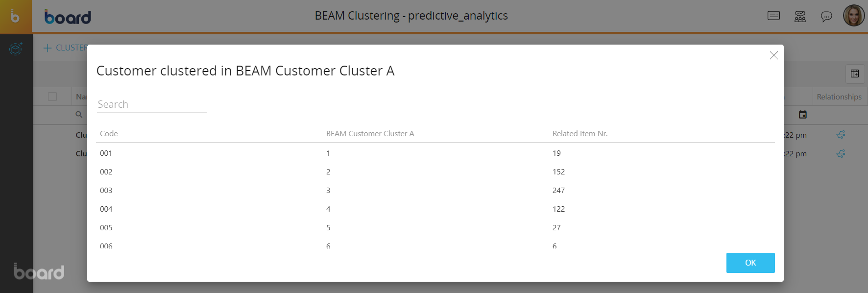Click the calendar date filter icon
The width and height of the screenshot is (868, 293).
tap(802, 115)
